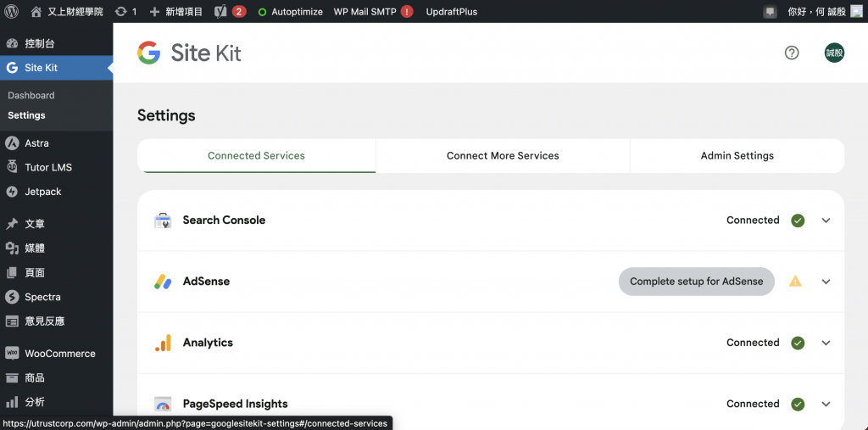The image size is (868, 430).
Task: Click the 意見反應 form icon
Action: 12,321
